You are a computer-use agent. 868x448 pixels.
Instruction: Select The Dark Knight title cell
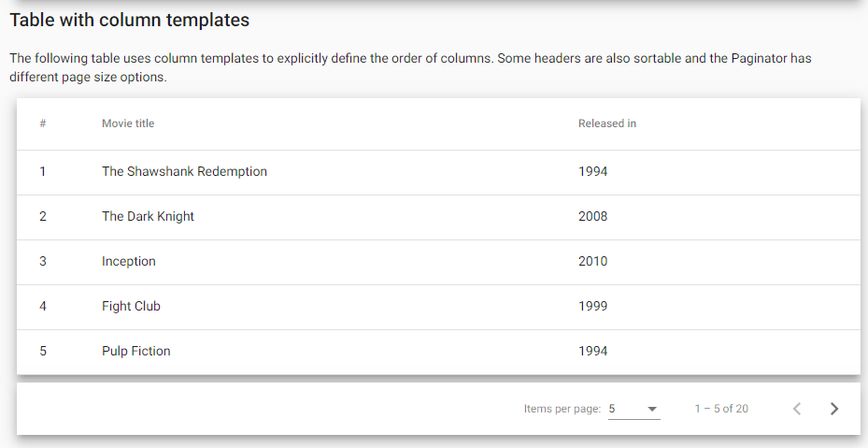[148, 216]
